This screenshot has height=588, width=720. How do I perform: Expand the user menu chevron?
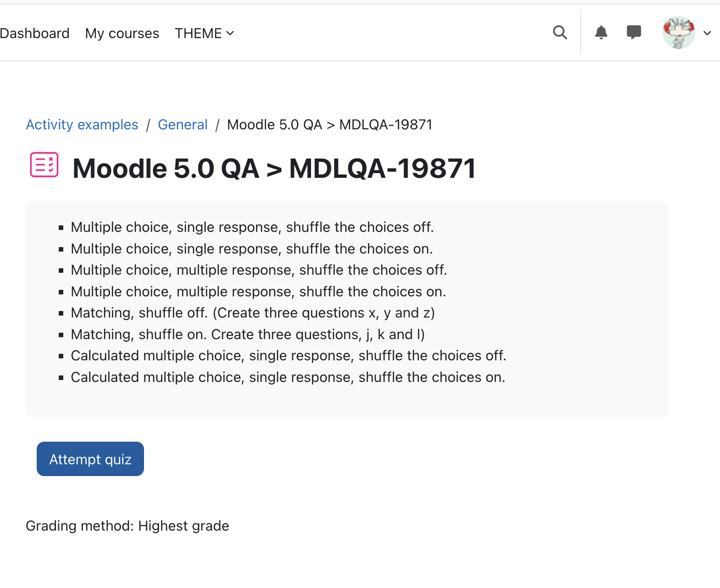coord(707,33)
